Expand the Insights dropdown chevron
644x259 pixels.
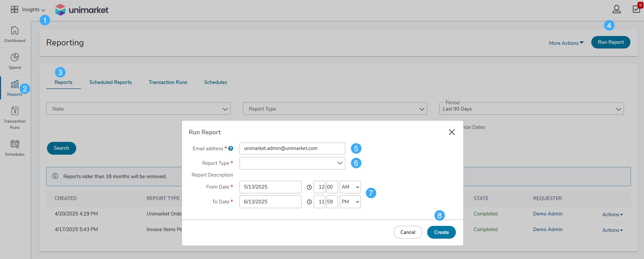click(x=44, y=10)
